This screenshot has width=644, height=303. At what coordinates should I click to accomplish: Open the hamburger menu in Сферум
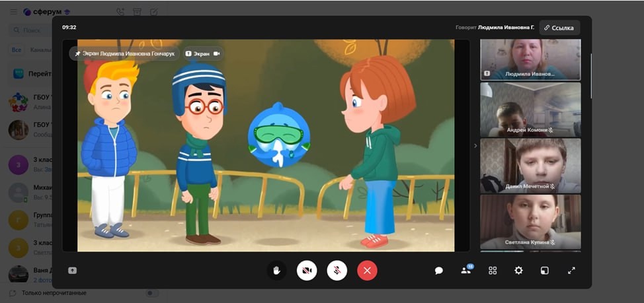point(13,12)
